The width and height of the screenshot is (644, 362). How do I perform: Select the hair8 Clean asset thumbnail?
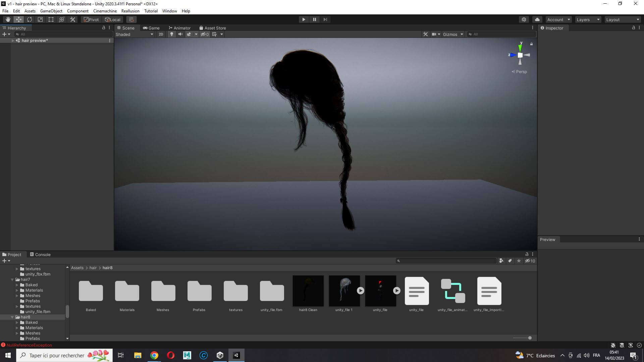coord(308,291)
